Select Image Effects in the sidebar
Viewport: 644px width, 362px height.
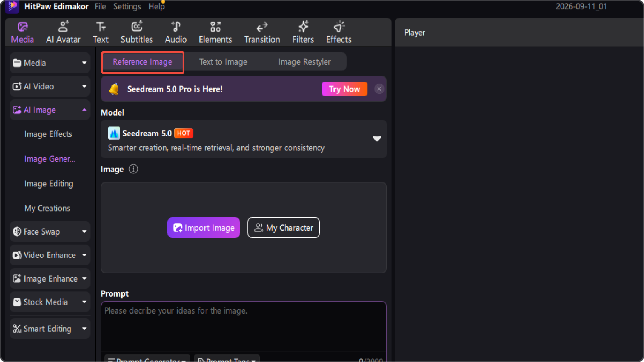(48, 134)
